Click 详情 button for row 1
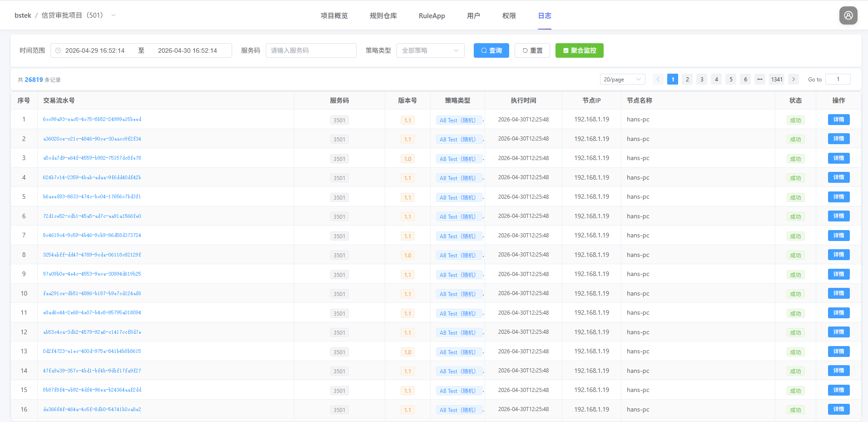The height and width of the screenshot is (422, 868). 838,120
